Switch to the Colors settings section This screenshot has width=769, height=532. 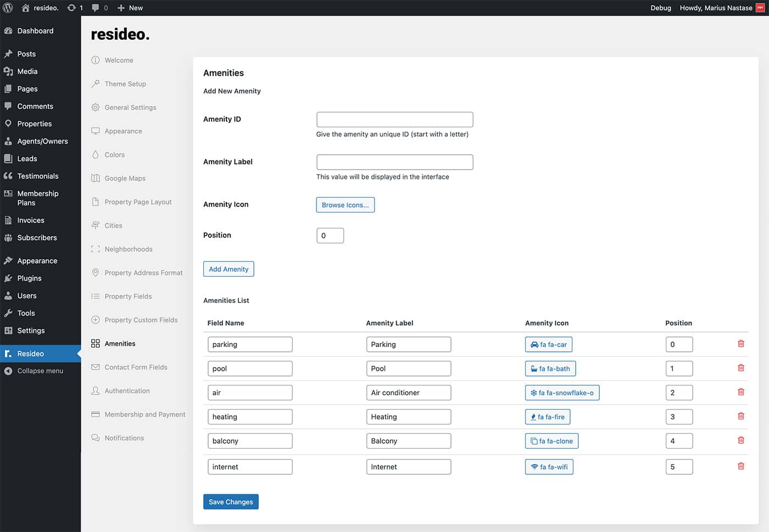point(114,155)
